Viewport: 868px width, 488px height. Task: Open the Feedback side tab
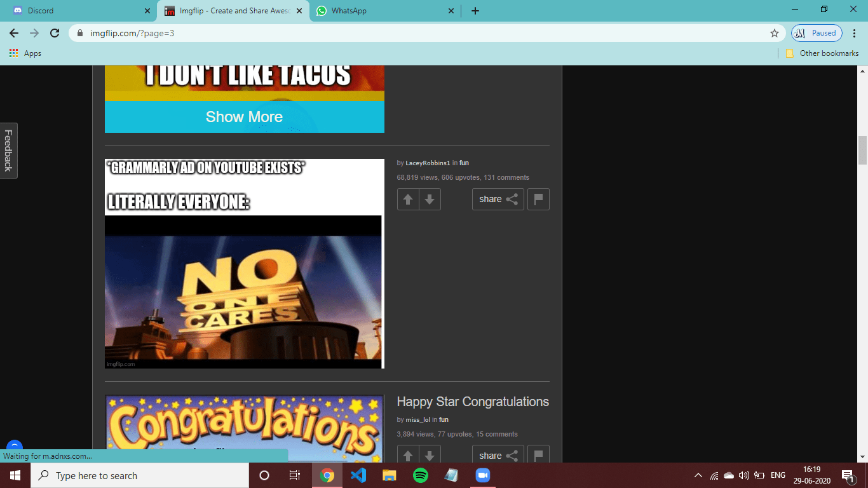(x=8, y=151)
